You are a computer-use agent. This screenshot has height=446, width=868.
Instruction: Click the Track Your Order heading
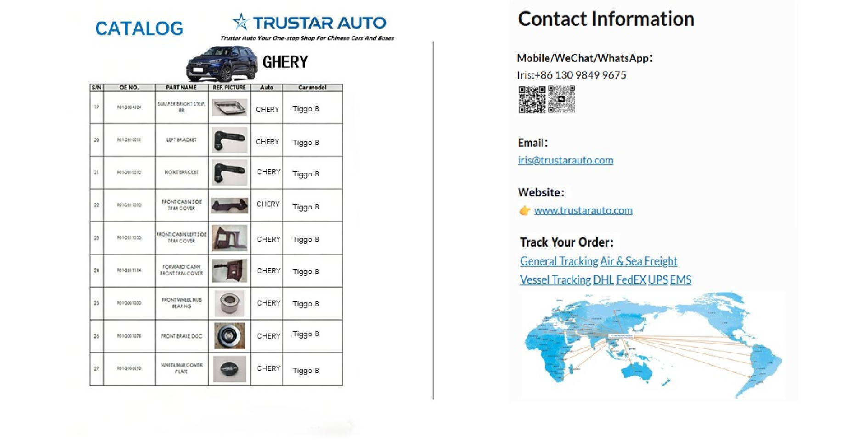click(x=567, y=242)
